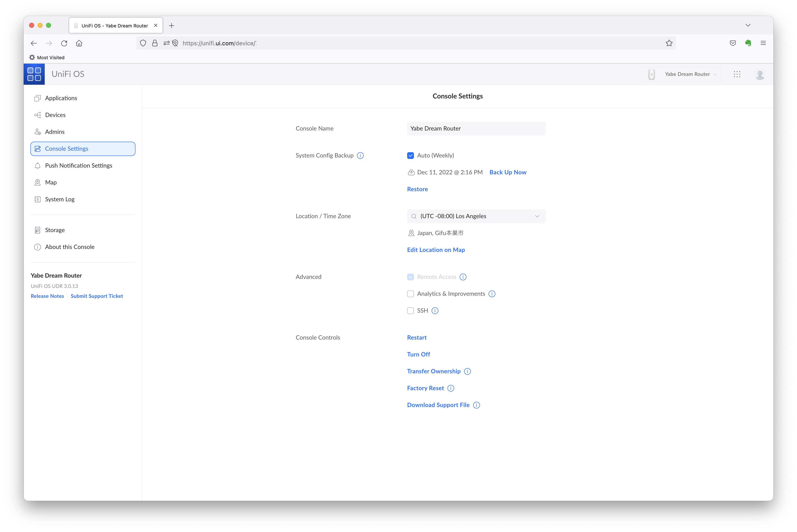Click the System Config Backup info icon
Screen dimensions: 797x532
[360, 155]
